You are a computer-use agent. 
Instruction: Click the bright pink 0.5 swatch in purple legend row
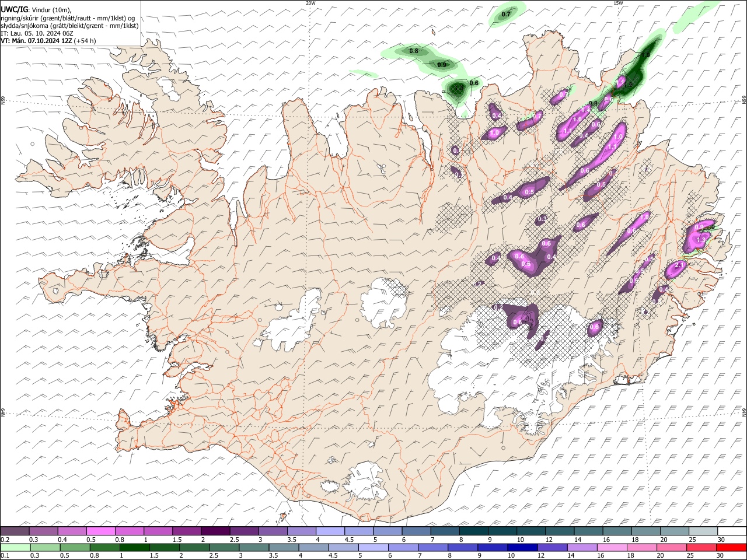point(101,531)
